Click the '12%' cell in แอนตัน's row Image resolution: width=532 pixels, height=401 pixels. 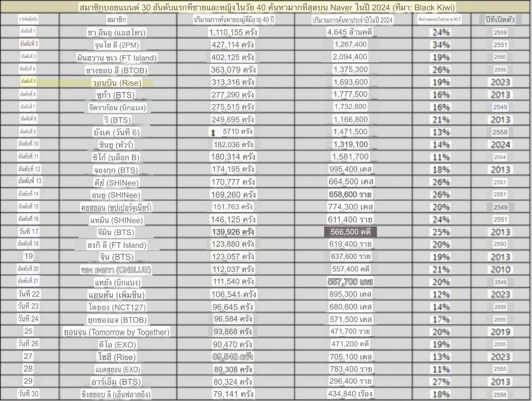tap(441, 295)
